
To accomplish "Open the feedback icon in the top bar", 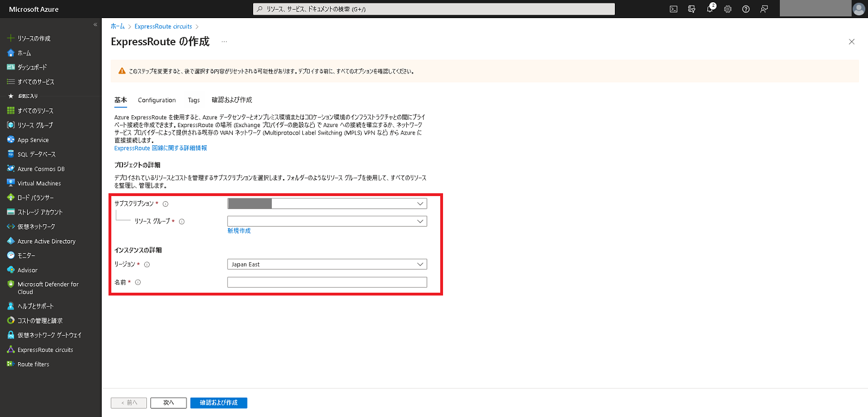I will (x=764, y=9).
